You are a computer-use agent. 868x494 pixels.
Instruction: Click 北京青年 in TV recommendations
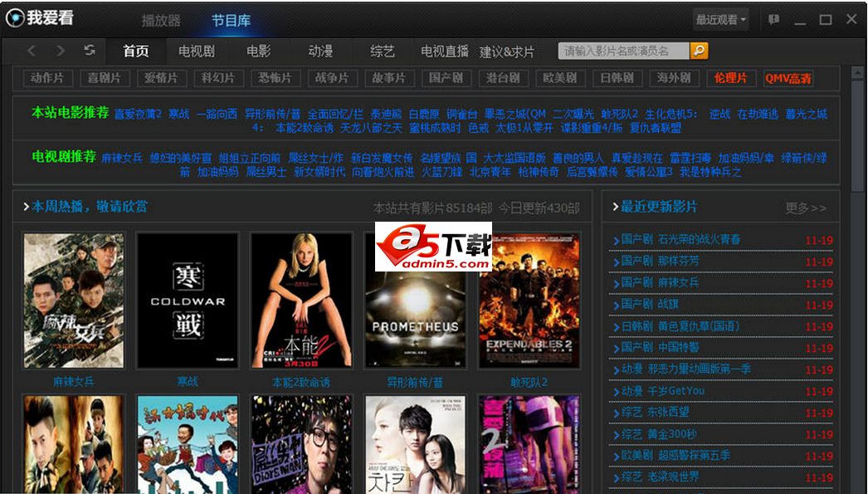490,172
